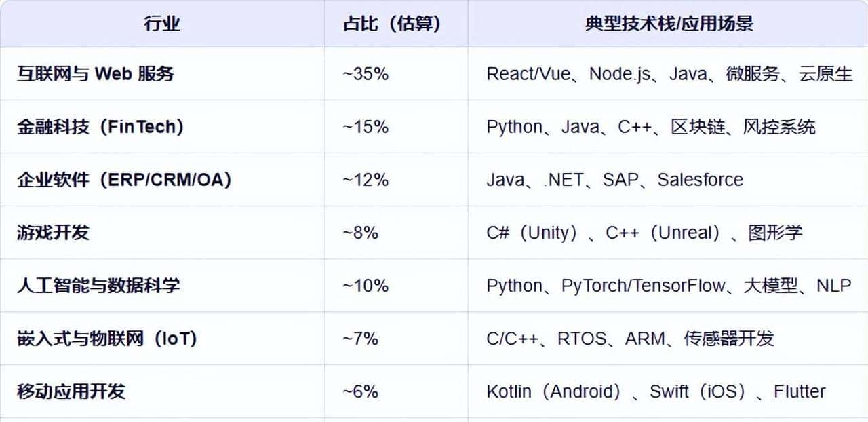
Task: Click the 行业 column header
Action: pos(162,24)
